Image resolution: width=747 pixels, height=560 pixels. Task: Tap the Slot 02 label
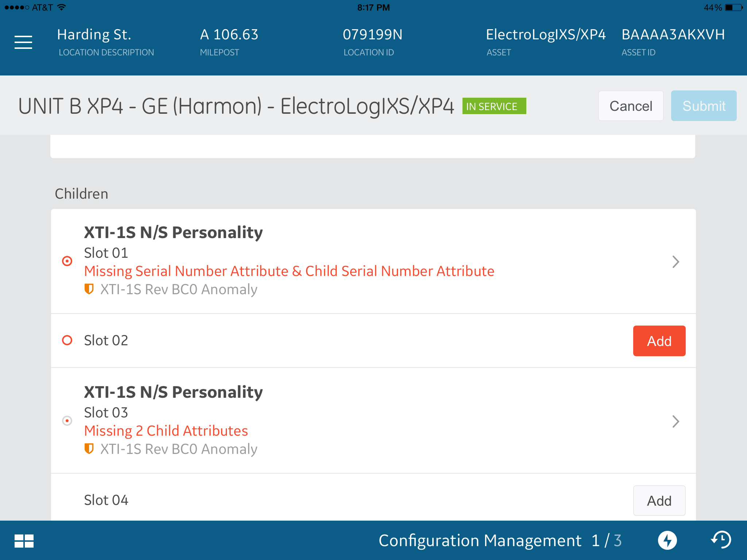(x=106, y=340)
